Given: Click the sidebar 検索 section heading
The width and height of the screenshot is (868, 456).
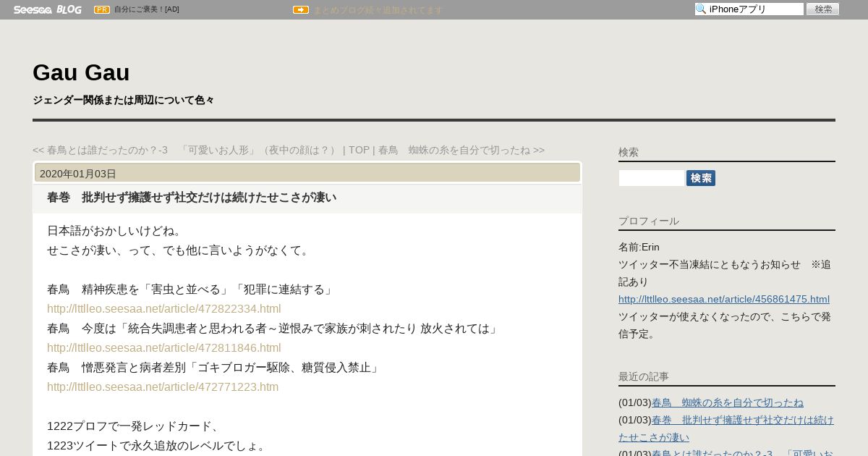Looking at the screenshot, I should click(629, 152).
